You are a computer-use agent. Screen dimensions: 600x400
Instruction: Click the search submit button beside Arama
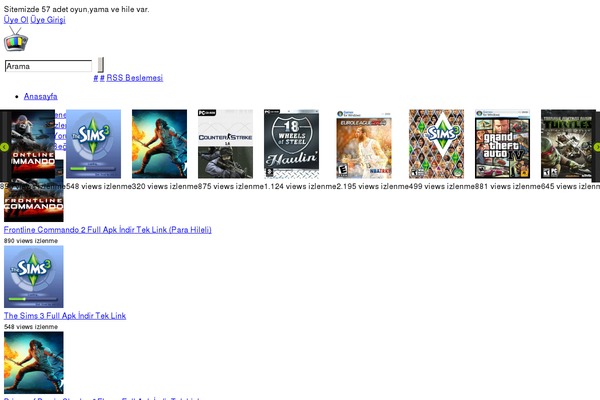pos(100,65)
